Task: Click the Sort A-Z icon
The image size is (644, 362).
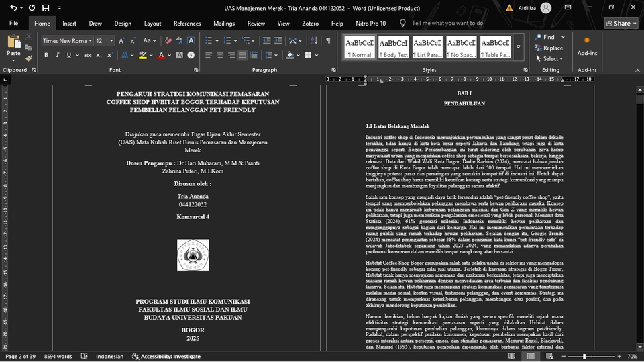Action: 314,40
